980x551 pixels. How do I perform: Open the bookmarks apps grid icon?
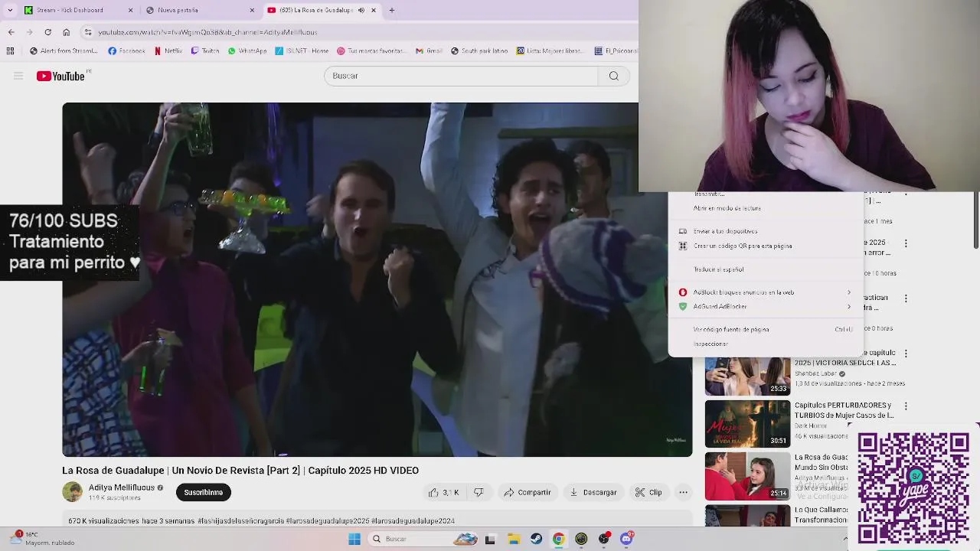tap(10, 51)
